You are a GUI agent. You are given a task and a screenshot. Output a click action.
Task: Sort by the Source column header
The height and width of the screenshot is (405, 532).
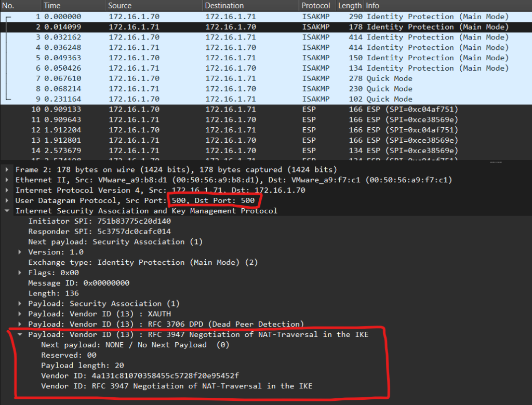(154, 5)
